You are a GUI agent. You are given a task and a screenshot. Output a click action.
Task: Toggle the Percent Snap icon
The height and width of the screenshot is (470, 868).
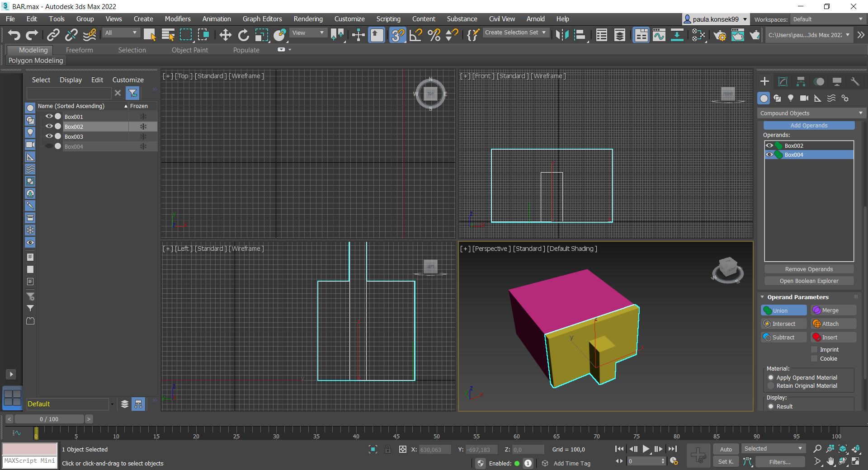434,35
